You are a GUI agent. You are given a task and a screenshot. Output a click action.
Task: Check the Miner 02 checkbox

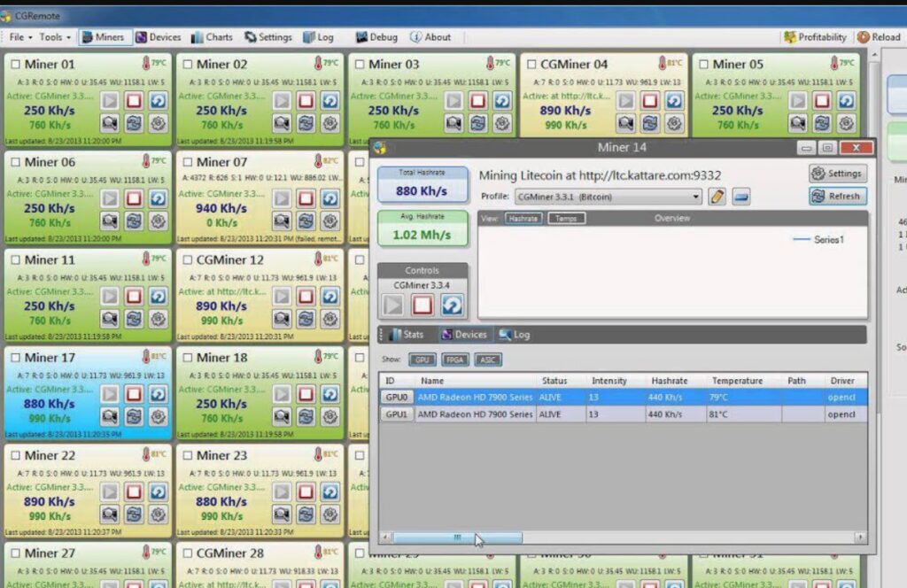pos(188,64)
